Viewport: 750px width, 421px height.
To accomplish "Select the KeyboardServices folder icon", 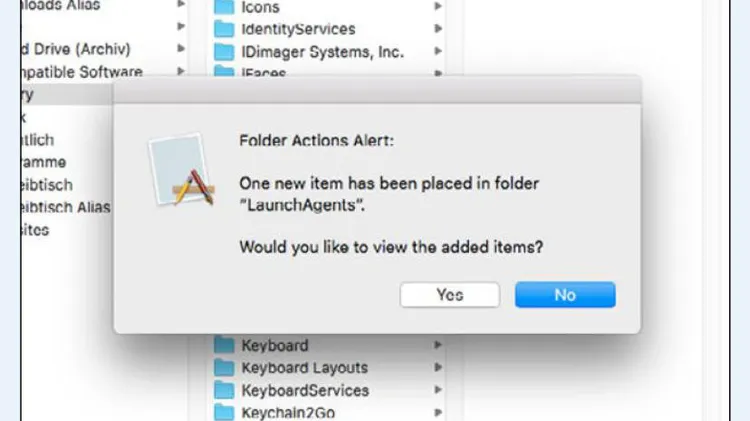I will click(x=224, y=390).
